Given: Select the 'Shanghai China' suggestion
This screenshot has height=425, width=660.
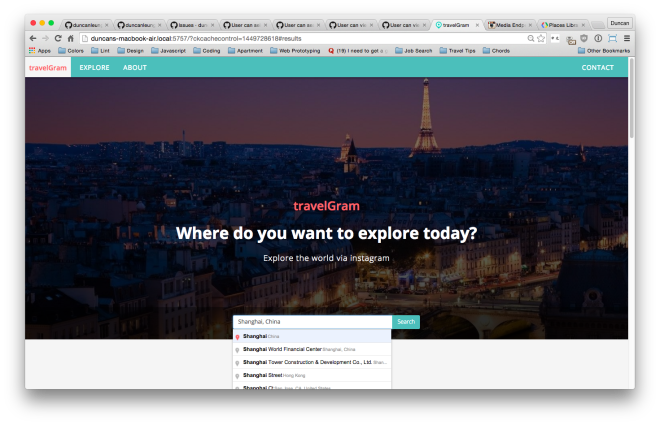Looking at the screenshot, I should click(312, 336).
